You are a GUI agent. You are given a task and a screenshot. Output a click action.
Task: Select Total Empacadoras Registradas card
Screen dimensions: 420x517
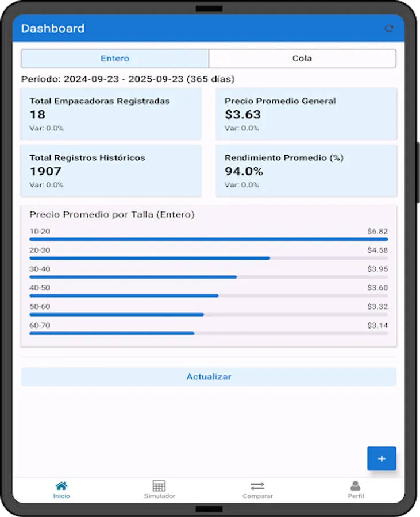[111, 114]
